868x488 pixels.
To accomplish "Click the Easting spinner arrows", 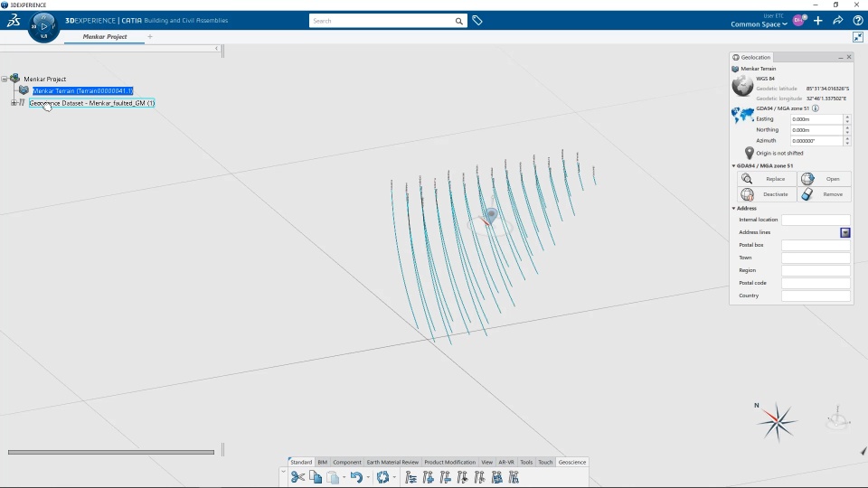I will 847,119.
